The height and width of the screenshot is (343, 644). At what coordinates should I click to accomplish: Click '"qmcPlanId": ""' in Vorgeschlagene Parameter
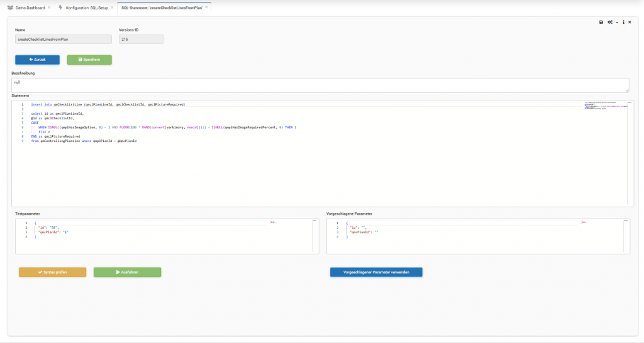pos(364,232)
